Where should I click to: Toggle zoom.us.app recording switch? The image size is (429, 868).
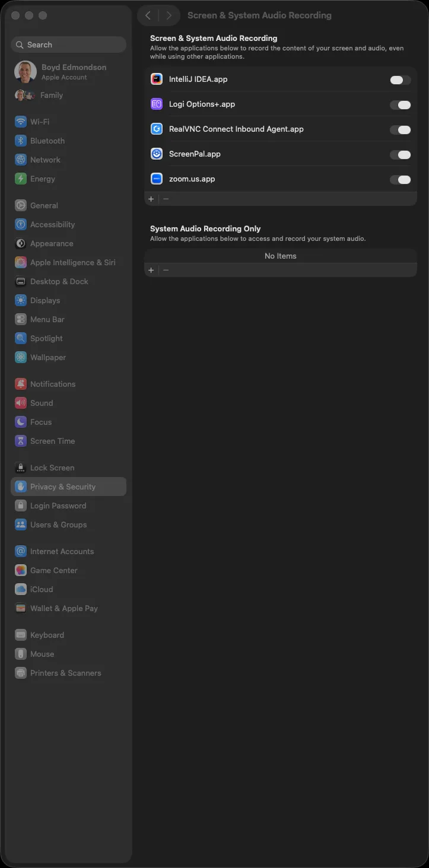coord(400,180)
